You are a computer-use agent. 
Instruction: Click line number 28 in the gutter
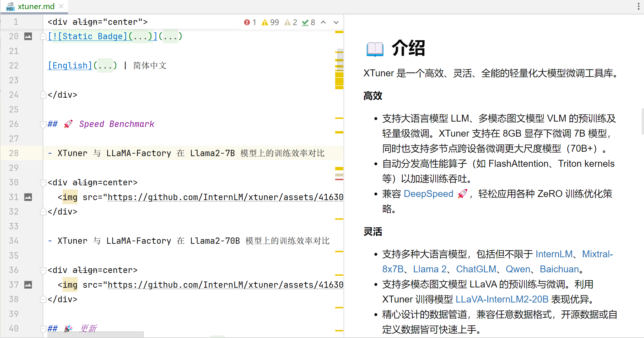14,153
